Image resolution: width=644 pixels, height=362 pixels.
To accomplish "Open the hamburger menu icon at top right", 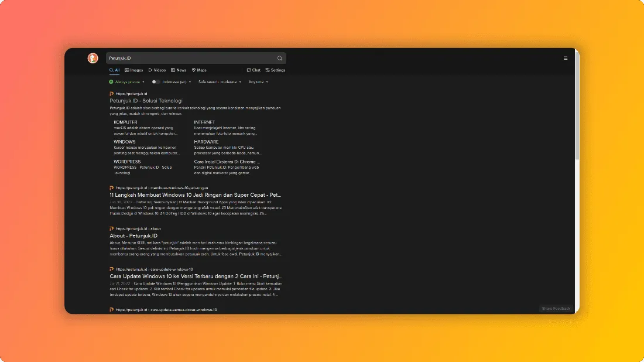I will (566, 59).
